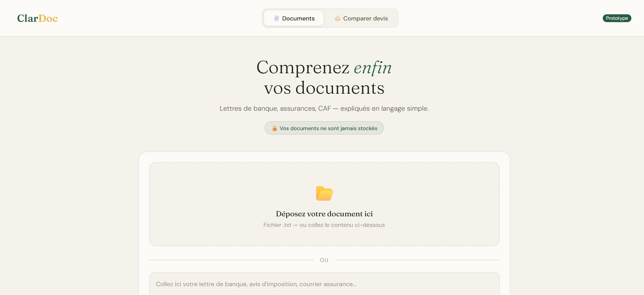Viewport: 644px width, 295px height.
Task: Focus the 'Collez ici votre lettre' text area
Action: pyautogui.click(x=324, y=284)
